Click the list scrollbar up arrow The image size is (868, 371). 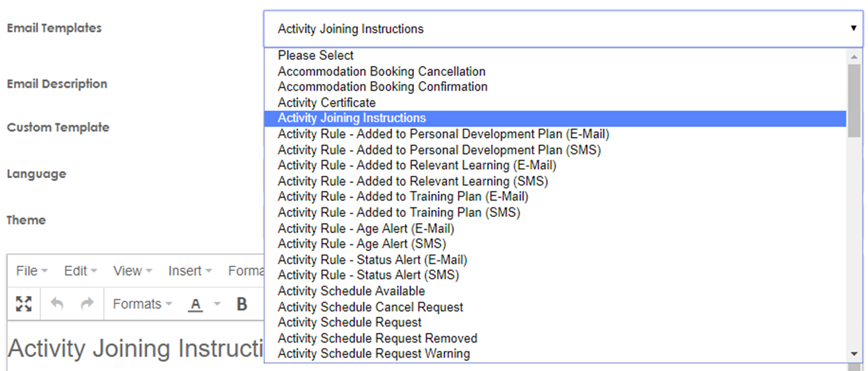[x=854, y=56]
